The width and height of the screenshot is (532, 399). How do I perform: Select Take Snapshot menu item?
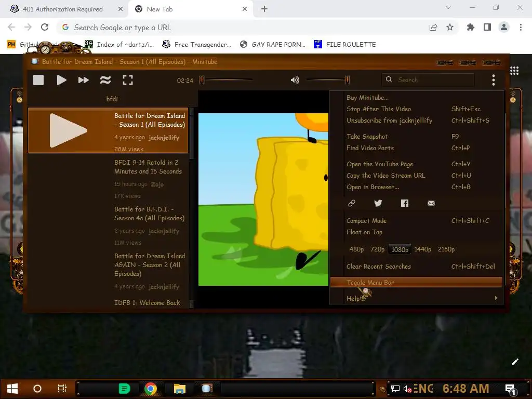click(x=416, y=137)
